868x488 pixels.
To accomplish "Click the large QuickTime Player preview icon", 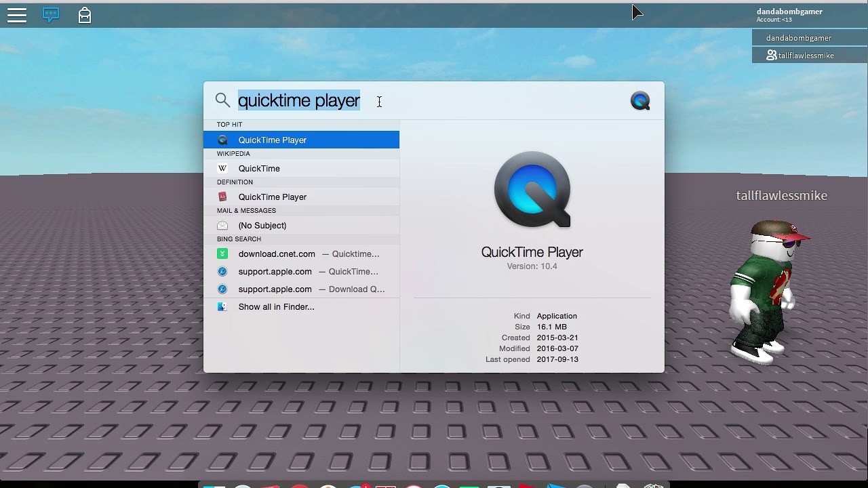I will [532, 190].
